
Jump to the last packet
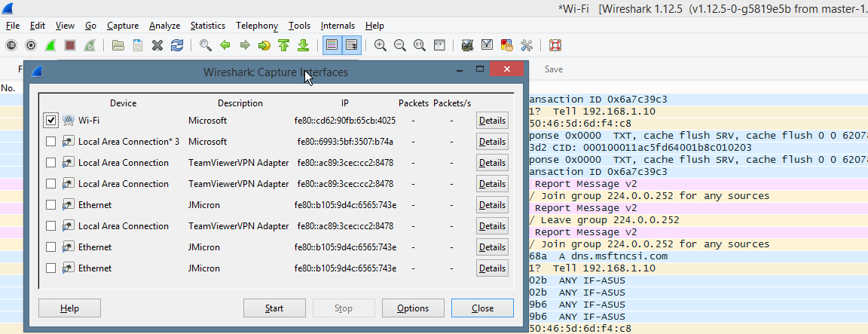click(x=303, y=45)
